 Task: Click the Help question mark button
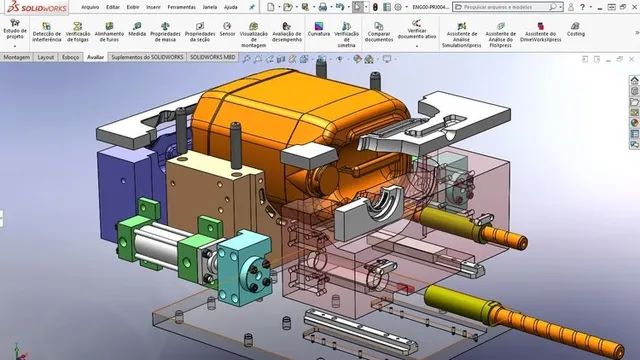[x=583, y=7]
